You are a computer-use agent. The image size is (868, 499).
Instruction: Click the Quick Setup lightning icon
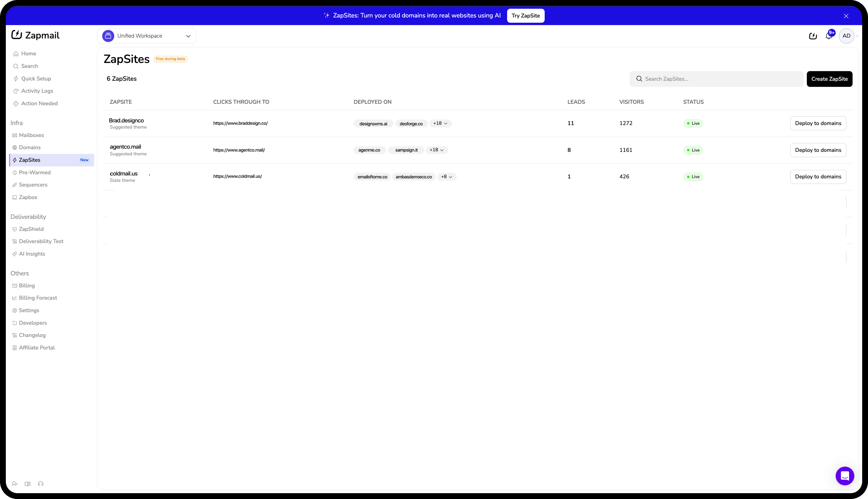click(16, 78)
